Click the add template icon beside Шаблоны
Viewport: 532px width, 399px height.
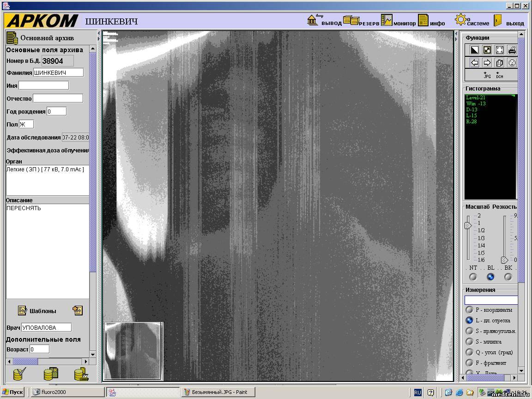(x=78, y=310)
